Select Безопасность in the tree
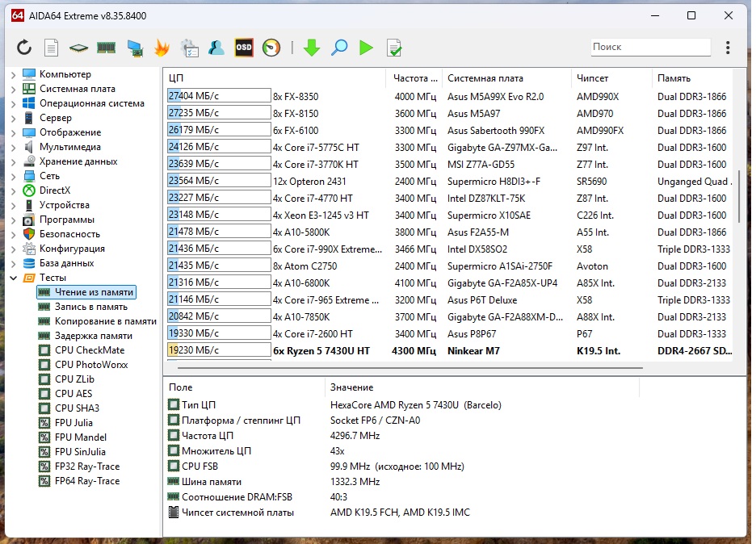756x544 pixels. (x=70, y=234)
